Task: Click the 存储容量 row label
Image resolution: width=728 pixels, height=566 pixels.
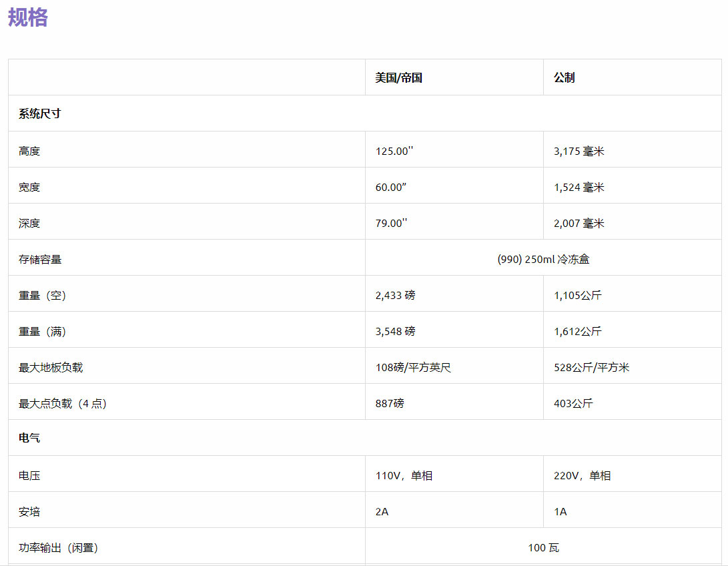Action: pos(40,259)
